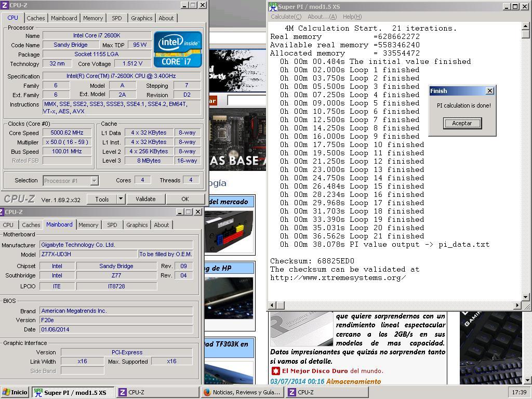Open the SPD tab in Mainboard window
This screenshot has width=532, height=399.
112,225
